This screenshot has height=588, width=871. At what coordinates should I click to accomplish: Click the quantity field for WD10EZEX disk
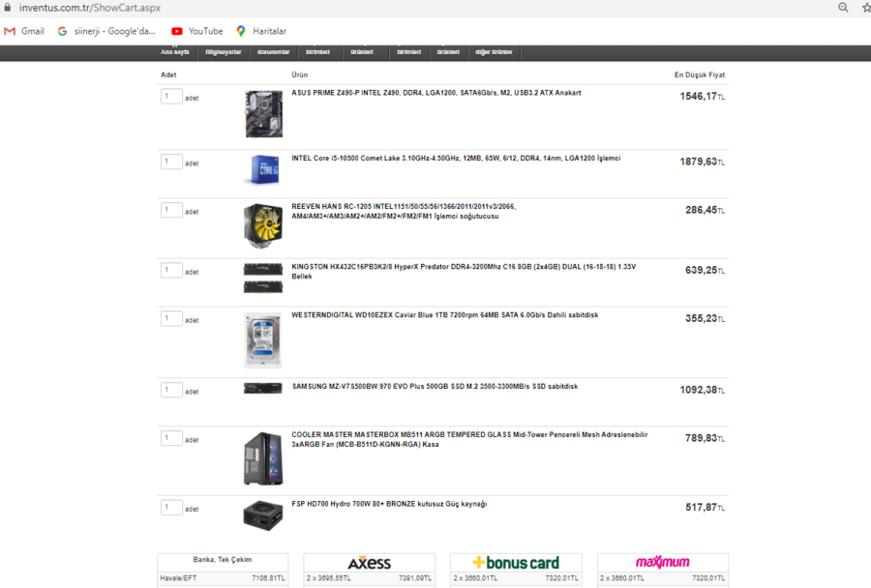pos(171,318)
